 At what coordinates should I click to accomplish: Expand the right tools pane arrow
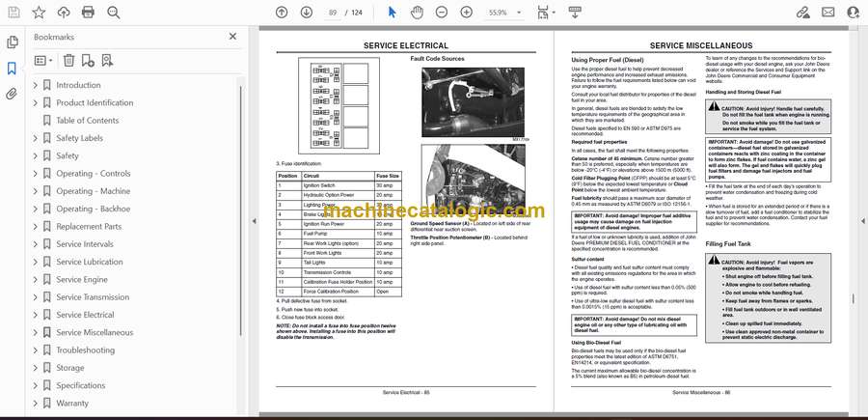(x=862, y=221)
